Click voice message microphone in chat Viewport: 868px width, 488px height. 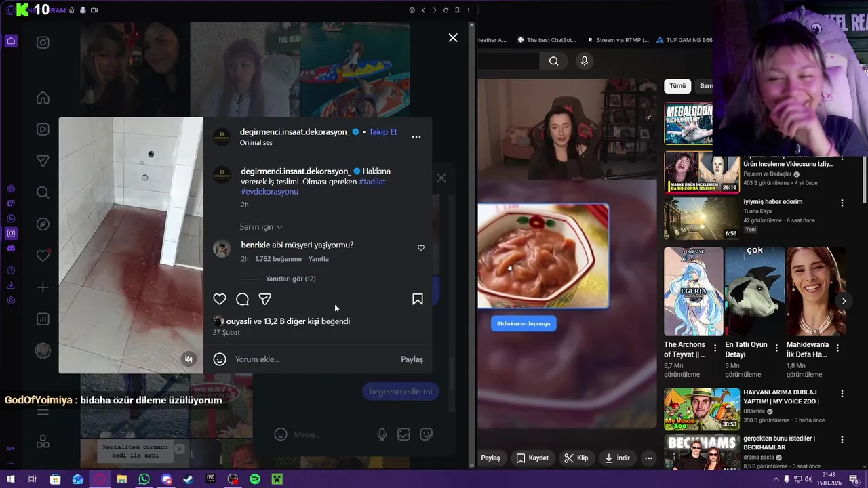(382, 434)
